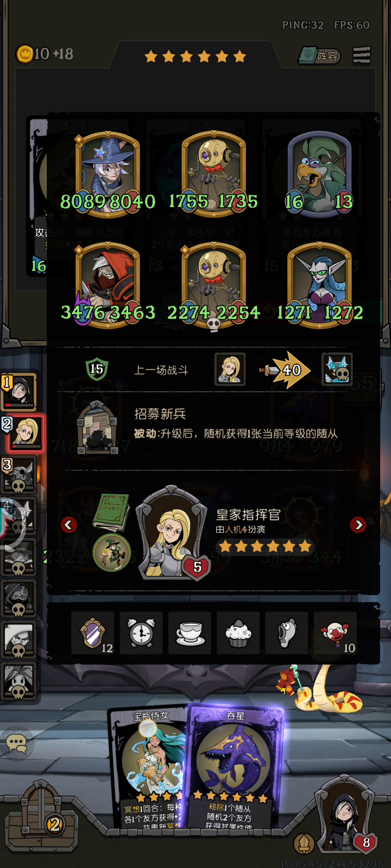Show the previous player with left arrow

click(x=69, y=525)
